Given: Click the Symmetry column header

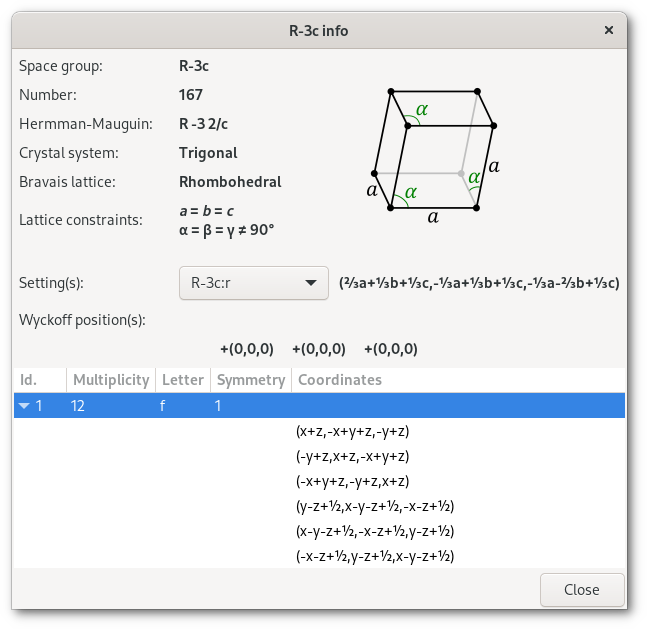Looking at the screenshot, I should (250, 380).
